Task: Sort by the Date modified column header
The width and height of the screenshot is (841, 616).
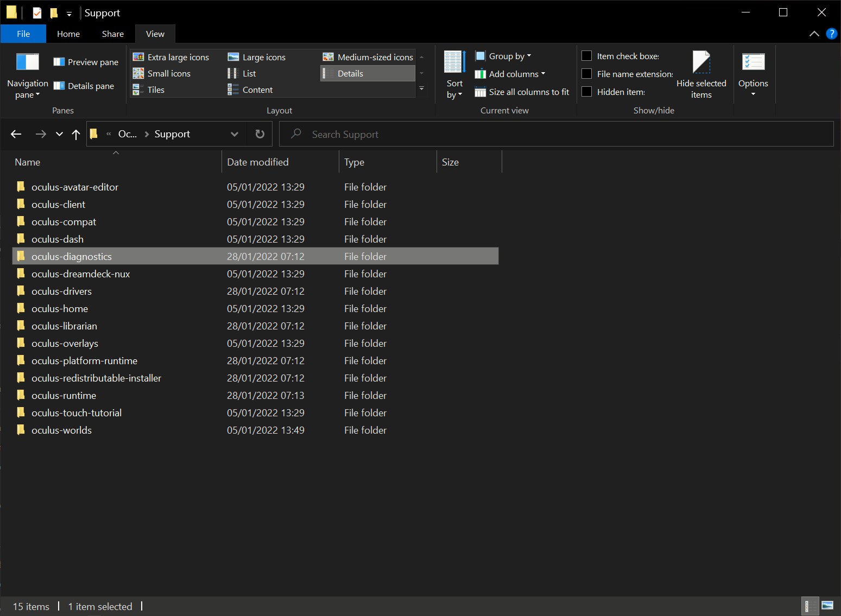Action: [x=258, y=162]
